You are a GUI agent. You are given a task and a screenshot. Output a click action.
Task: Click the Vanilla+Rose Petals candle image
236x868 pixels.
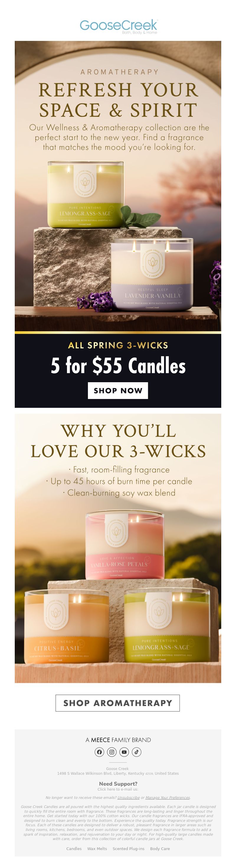click(x=124, y=546)
